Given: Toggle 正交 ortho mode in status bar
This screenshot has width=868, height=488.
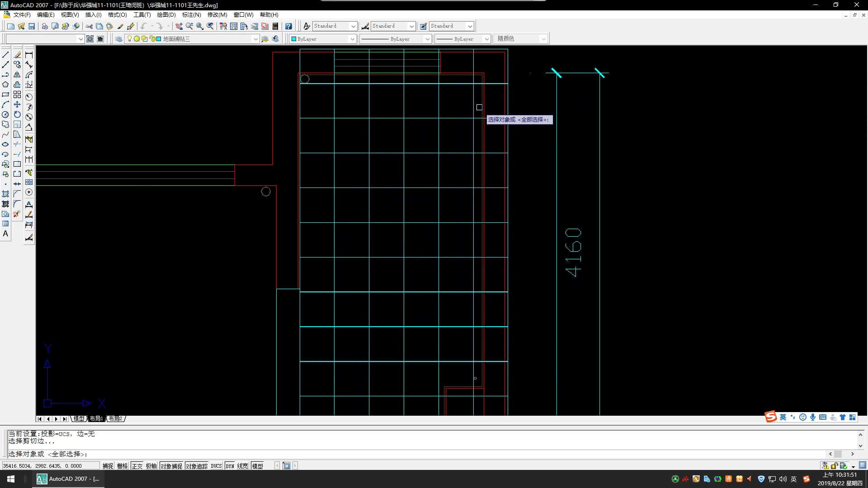Looking at the screenshot, I should 137,466.
